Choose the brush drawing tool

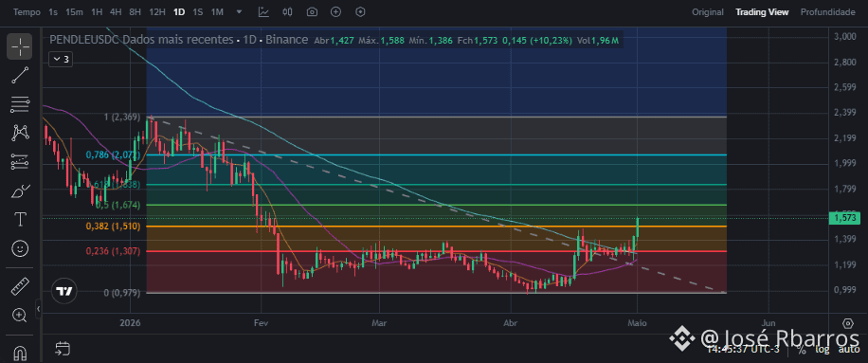(20, 191)
